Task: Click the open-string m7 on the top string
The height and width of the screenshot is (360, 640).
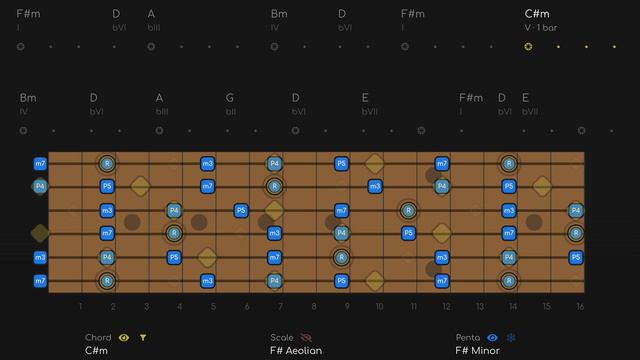Action: click(x=40, y=164)
